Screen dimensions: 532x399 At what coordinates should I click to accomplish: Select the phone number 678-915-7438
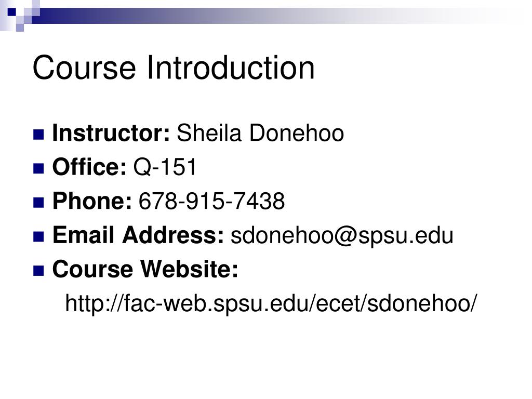212,201
